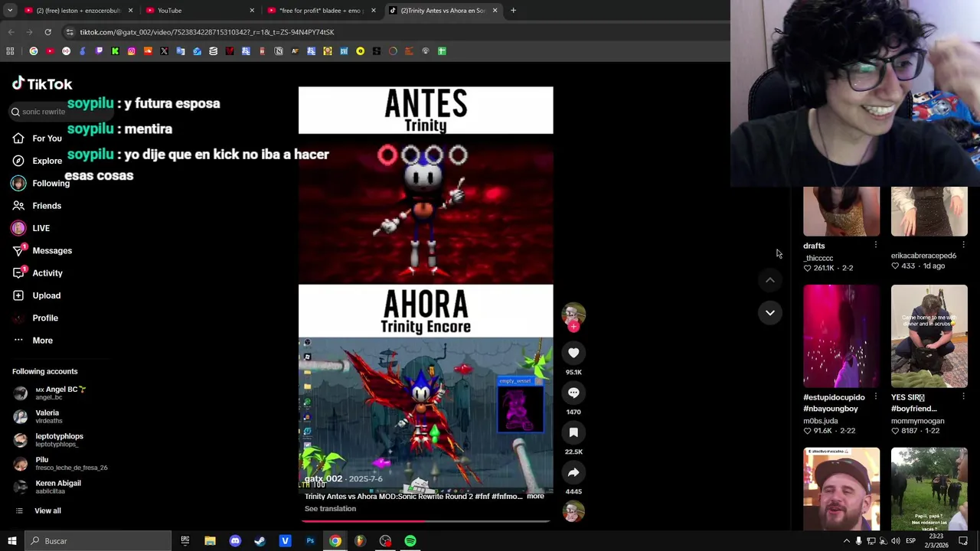Open the Friends page

(37, 206)
